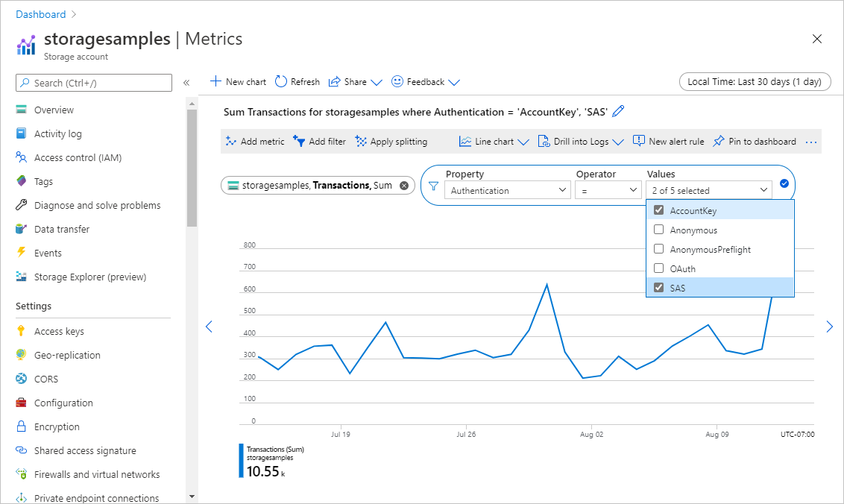Open the Operator dropdown
Screen dimensions: 844x504
pos(607,191)
